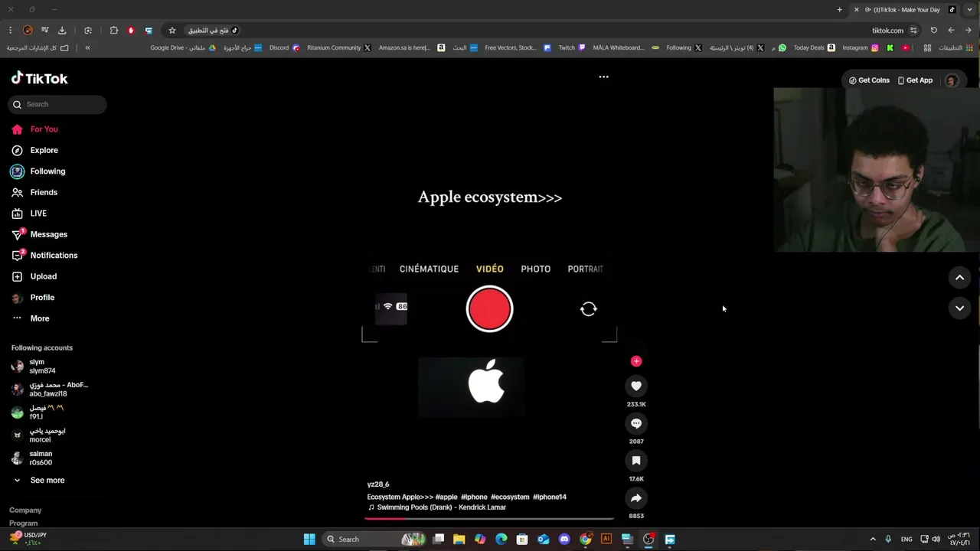Select the TikTok - Make Your Day tab
Viewport: 980px width, 551px height.
(906, 10)
